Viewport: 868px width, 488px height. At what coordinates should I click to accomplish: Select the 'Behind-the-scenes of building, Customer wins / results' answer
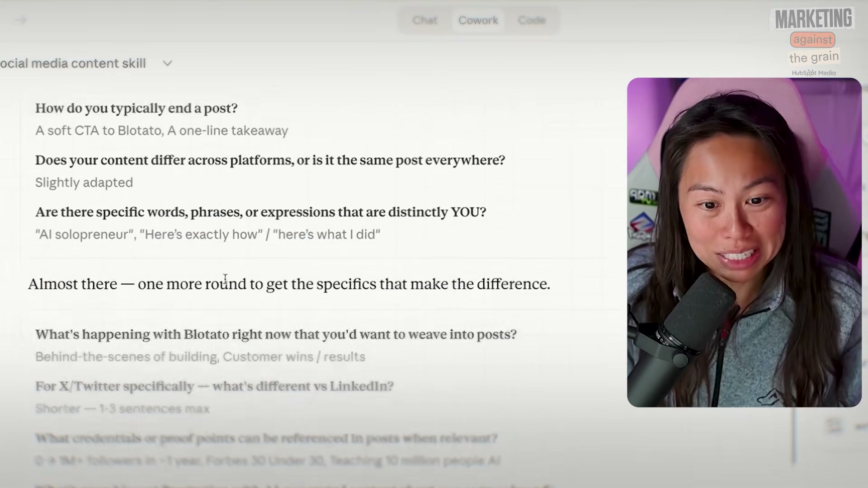tap(200, 357)
